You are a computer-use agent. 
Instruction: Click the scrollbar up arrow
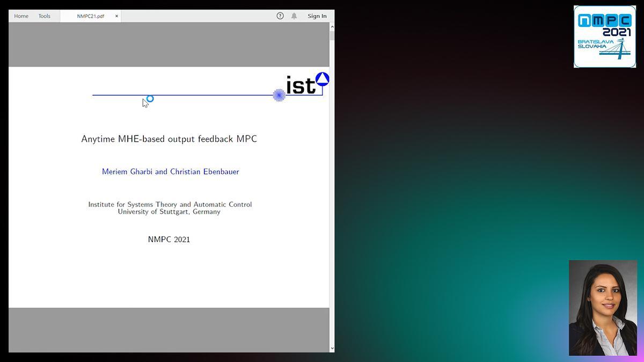pos(332,27)
